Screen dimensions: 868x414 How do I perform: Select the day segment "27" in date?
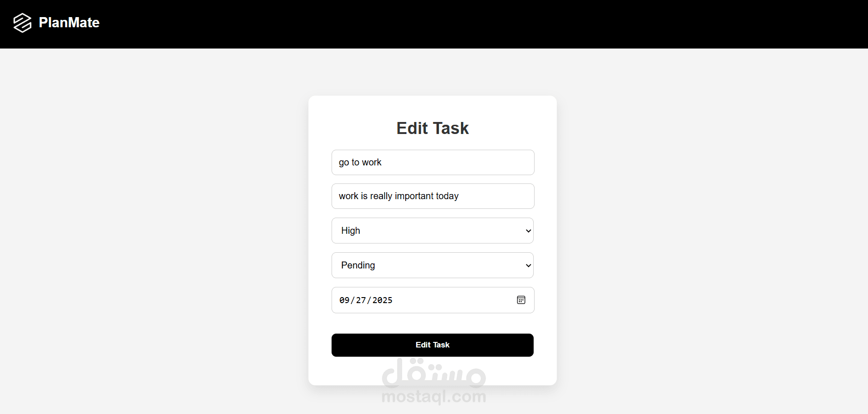361,300
